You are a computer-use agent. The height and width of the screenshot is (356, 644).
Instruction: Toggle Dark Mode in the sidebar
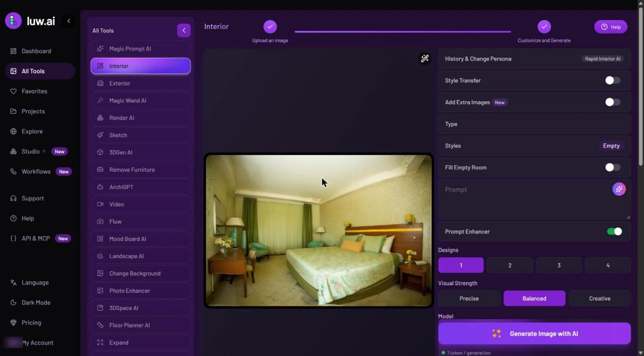40,303
